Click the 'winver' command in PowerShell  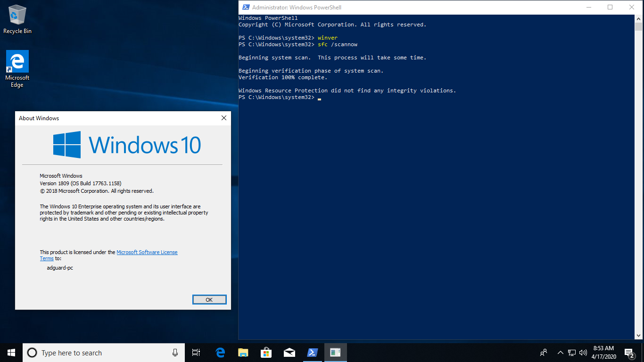(328, 38)
